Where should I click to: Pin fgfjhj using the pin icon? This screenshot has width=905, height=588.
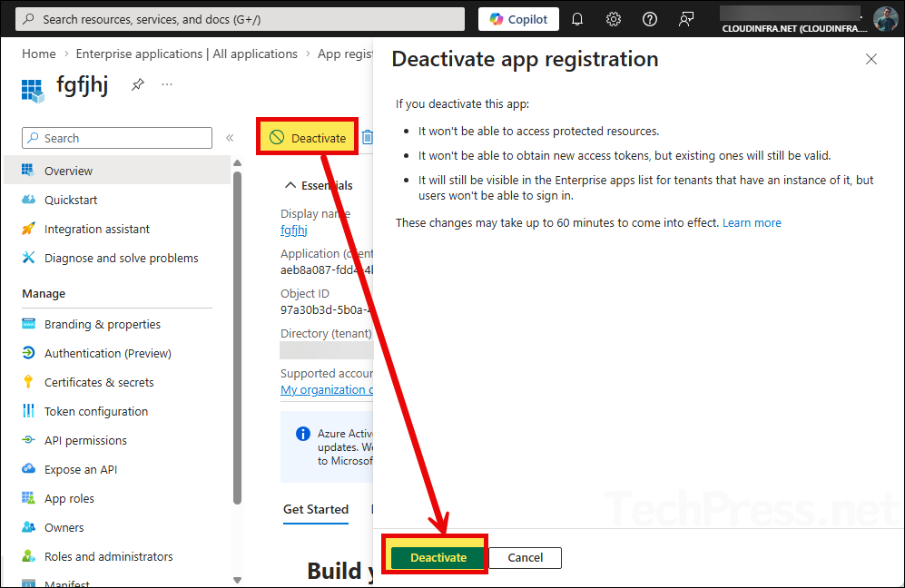click(x=136, y=84)
